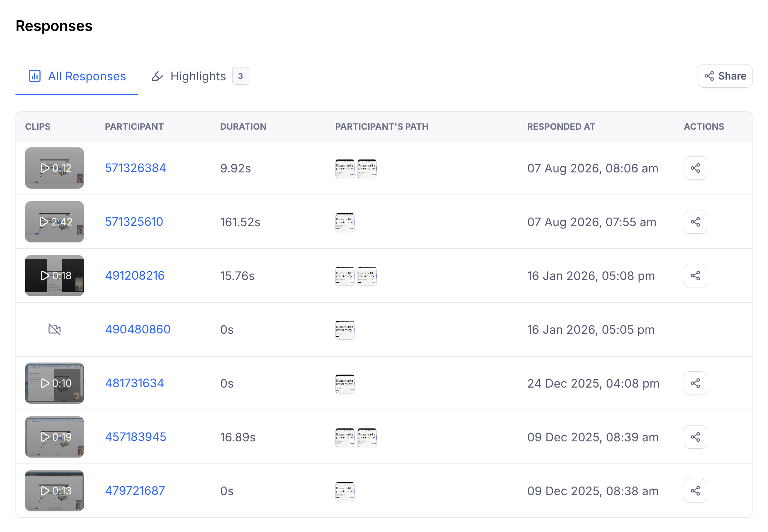Play the 0:10 clip thumbnail
The image size is (768, 532).
tap(55, 383)
